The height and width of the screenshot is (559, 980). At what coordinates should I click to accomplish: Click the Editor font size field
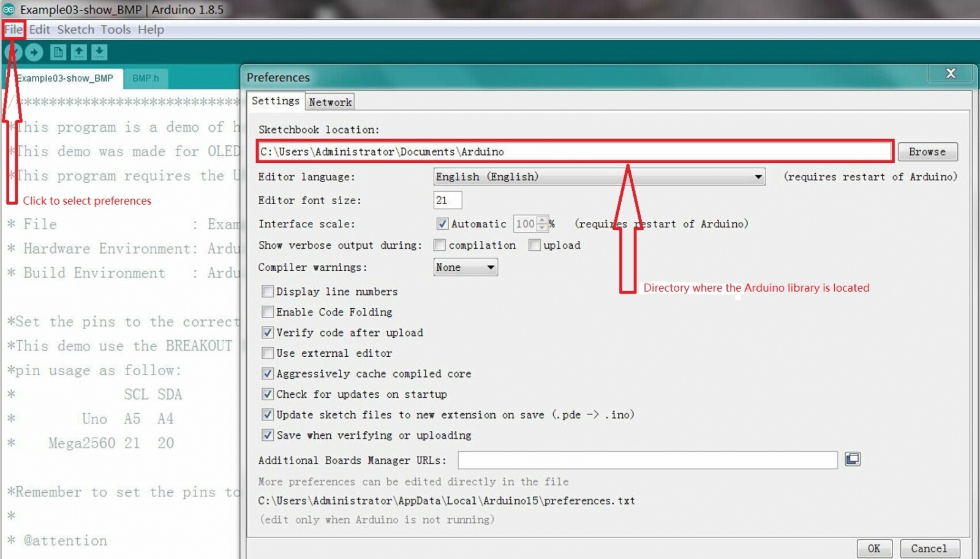(447, 200)
